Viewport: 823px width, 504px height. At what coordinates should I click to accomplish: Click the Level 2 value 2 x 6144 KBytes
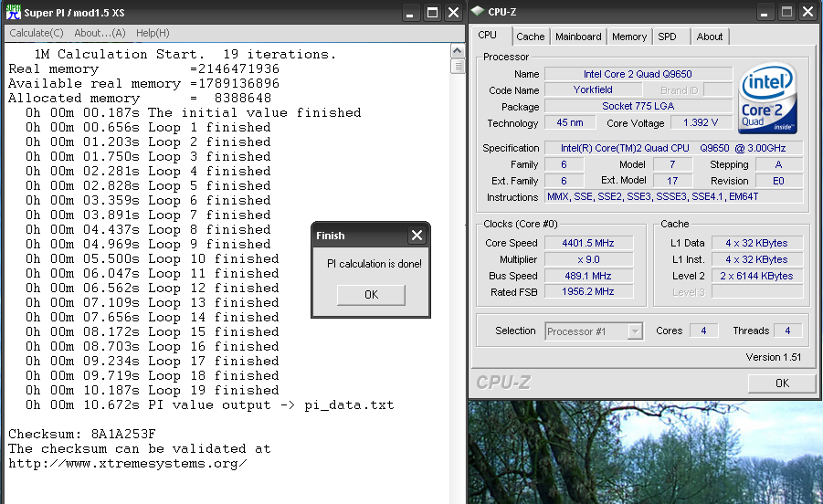pyautogui.click(x=756, y=276)
